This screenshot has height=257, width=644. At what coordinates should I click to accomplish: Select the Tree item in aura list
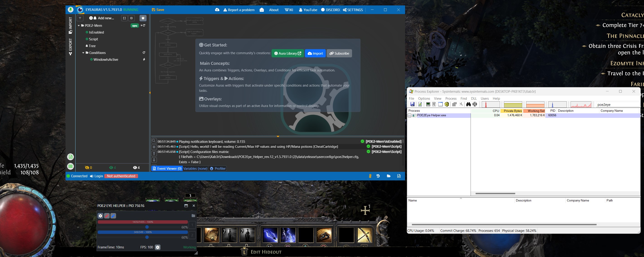(x=90, y=46)
